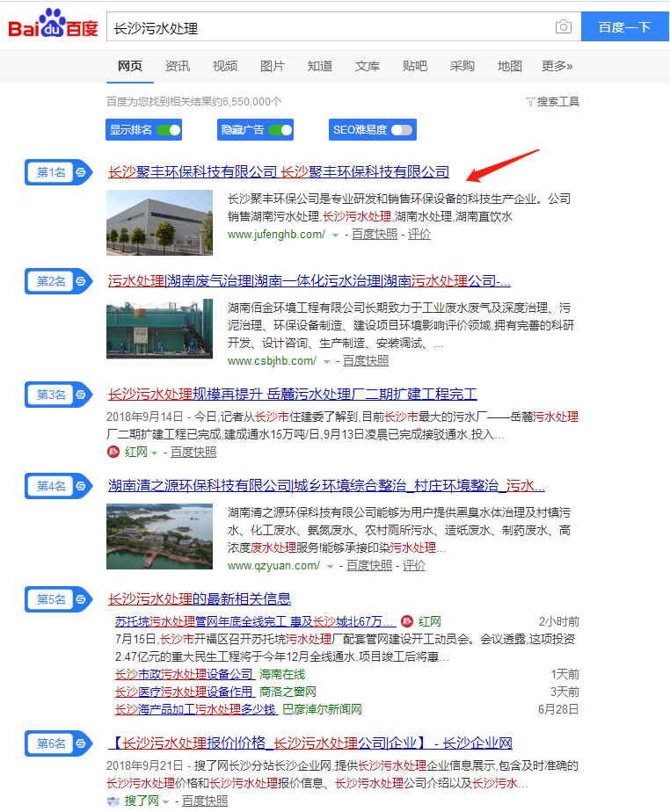Viewport: 670px width, 812px height.
Task: Click the 巴彦淖尔新闻网 source label
Action: (322, 709)
